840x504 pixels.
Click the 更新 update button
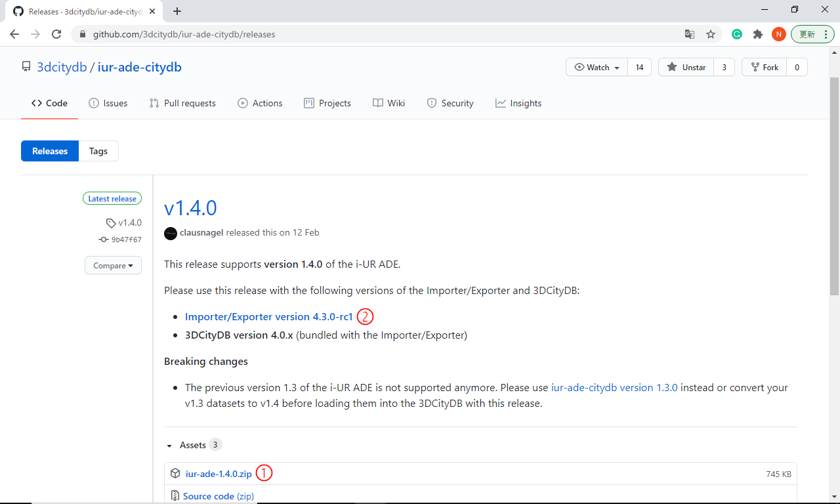[807, 34]
